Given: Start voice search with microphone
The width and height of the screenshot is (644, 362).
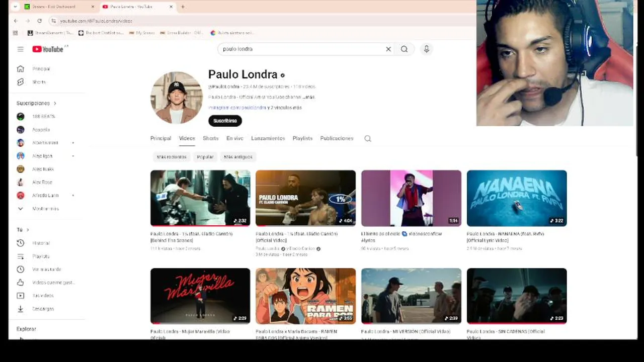Looking at the screenshot, I should click(426, 49).
